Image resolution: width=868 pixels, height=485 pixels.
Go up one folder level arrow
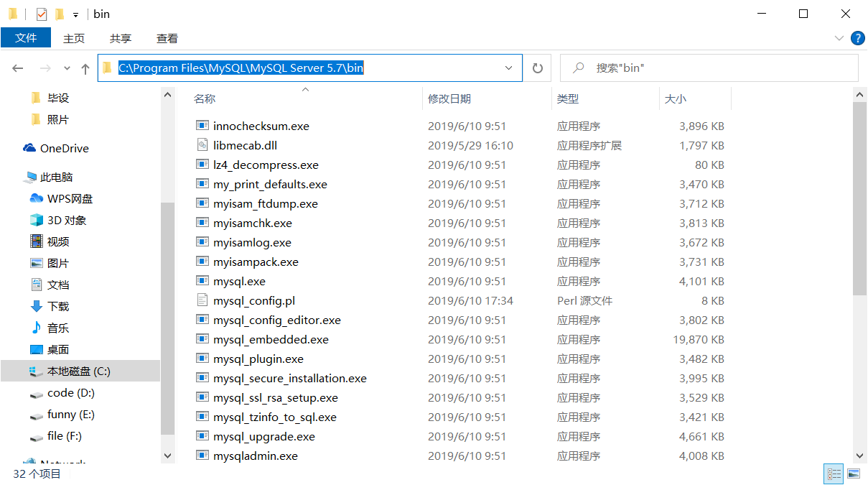tap(85, 68)
